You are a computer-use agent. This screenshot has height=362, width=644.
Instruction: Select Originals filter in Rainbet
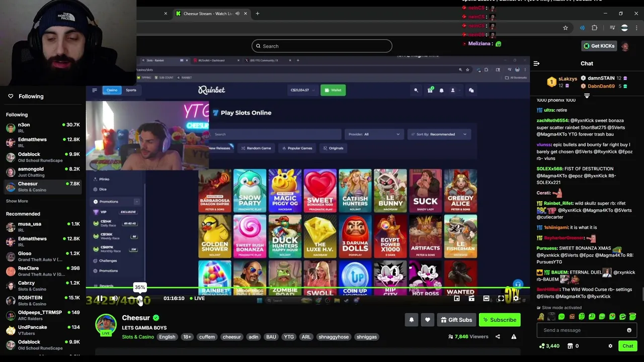(333, 148)
